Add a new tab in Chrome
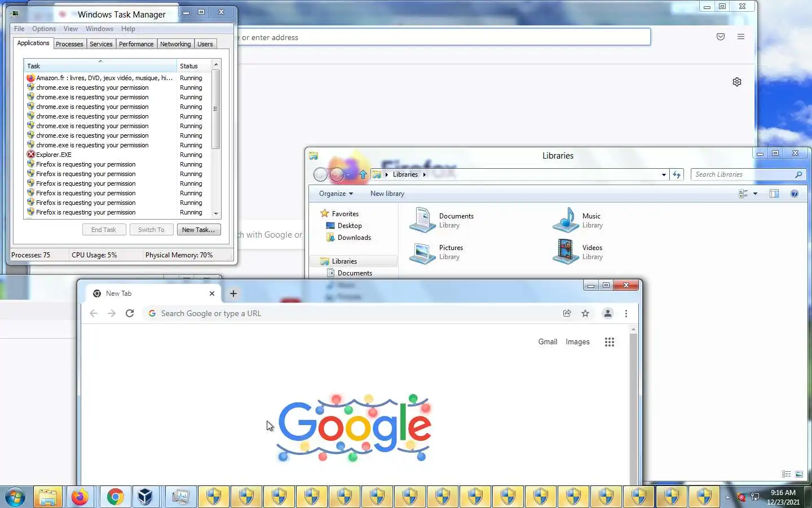812x508 pixels. pos(233,294)
